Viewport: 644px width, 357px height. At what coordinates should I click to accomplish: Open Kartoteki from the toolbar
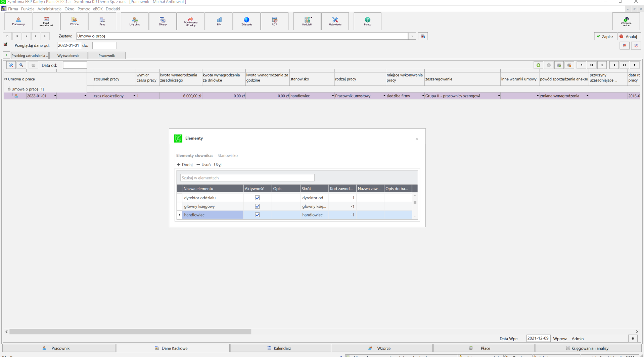click(307, 21)
